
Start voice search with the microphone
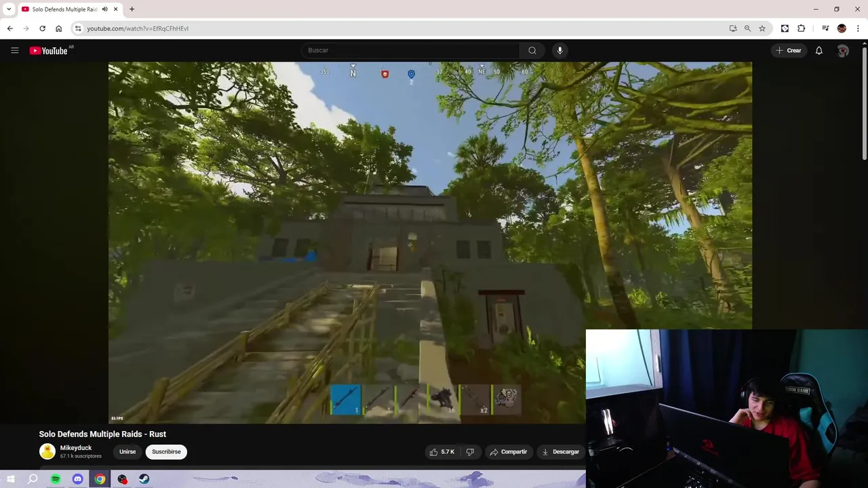[559, 50]
